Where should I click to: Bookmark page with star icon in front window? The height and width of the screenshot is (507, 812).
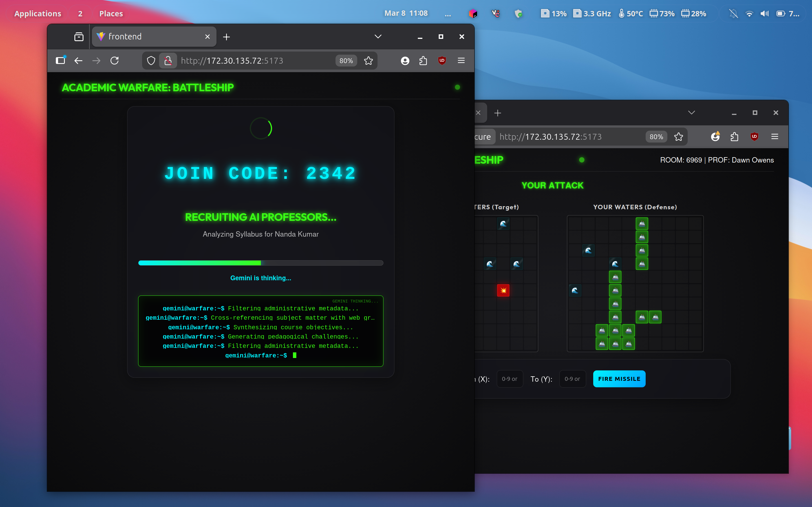369,61
